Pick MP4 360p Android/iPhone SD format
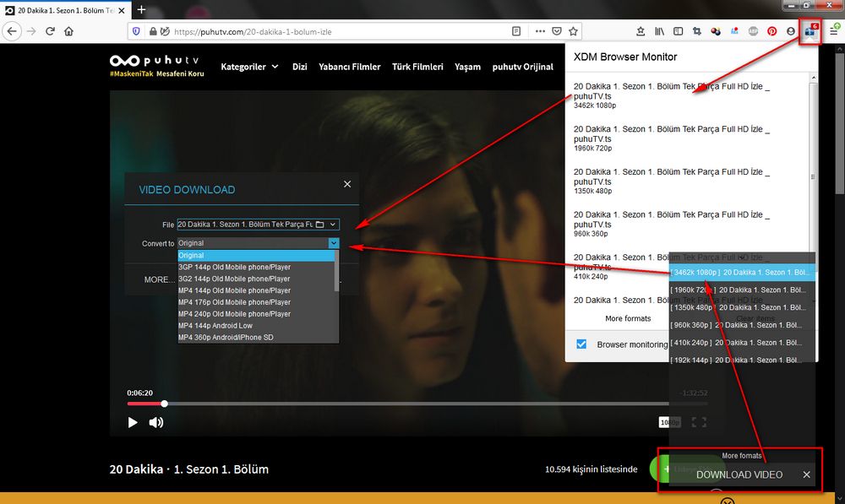Screen dimensions: 845x504 pos(256,338)
